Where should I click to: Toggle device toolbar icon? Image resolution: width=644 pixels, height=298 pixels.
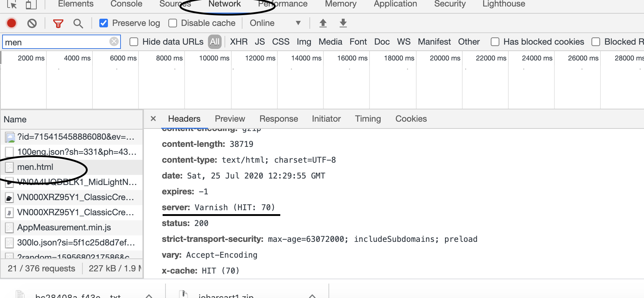pos(31,4)
